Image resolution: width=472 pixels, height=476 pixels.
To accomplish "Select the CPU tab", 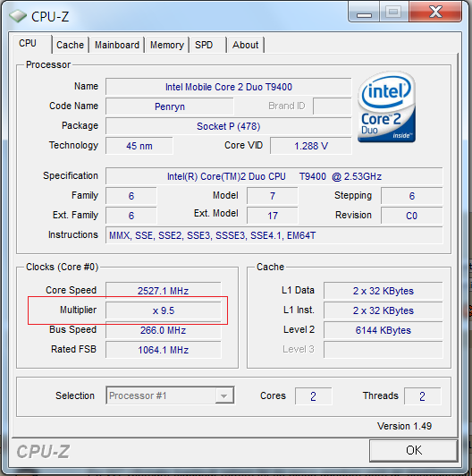I will point(32,44).
